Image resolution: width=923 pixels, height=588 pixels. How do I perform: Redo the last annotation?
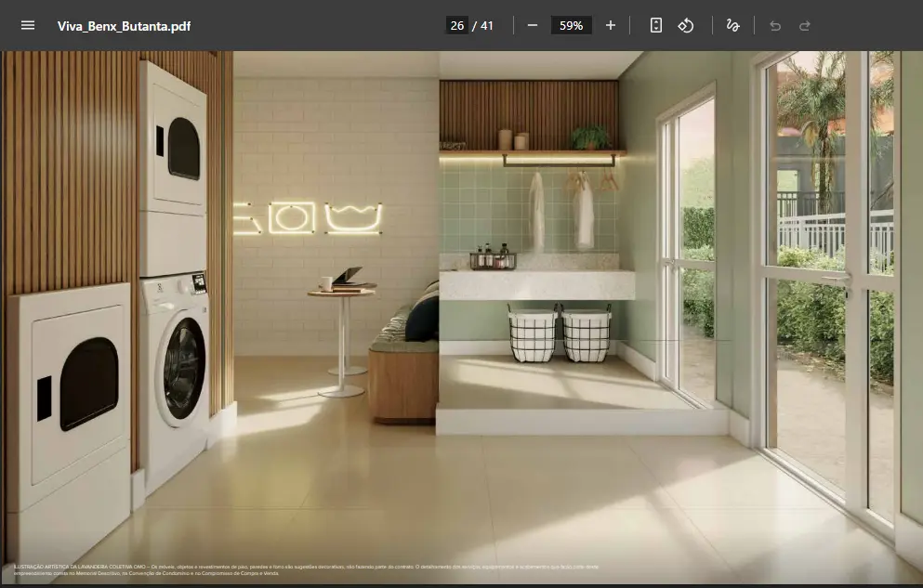pos(805,25)
